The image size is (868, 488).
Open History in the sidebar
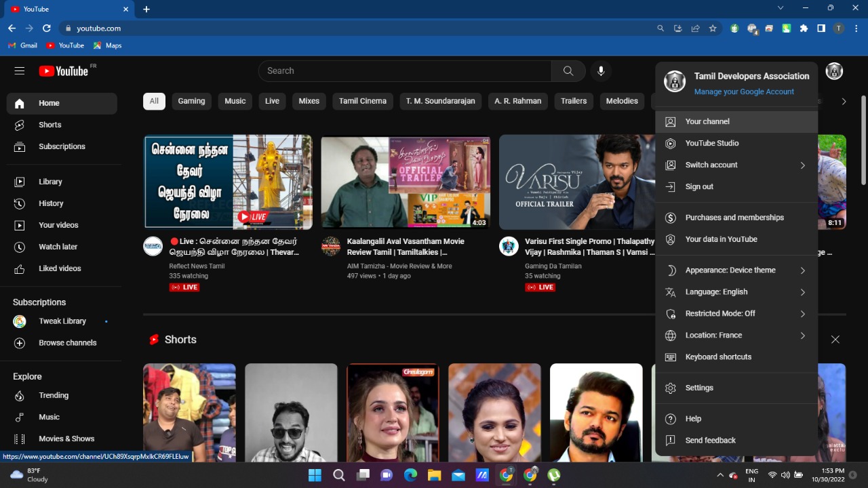point(62,203)
